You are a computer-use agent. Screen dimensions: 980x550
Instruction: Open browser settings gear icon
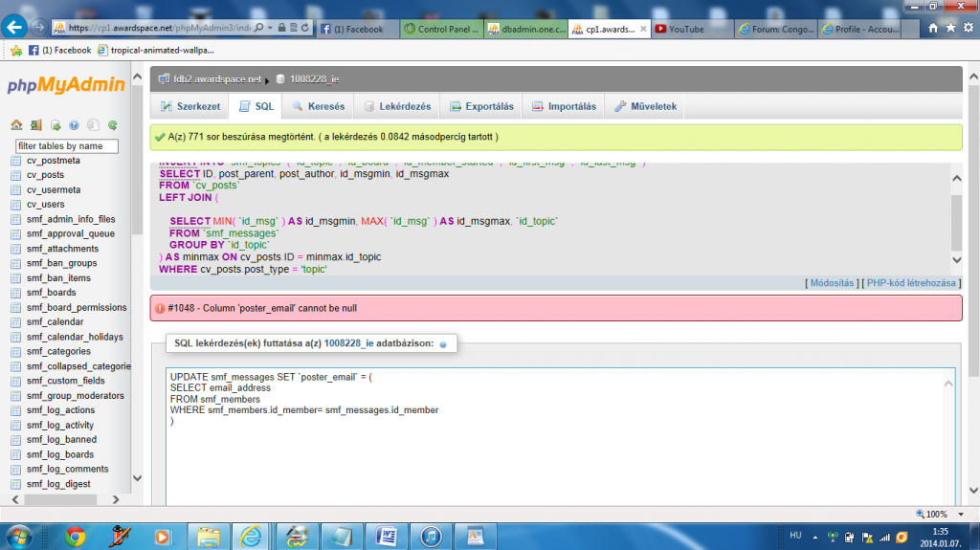pos(969,28)
